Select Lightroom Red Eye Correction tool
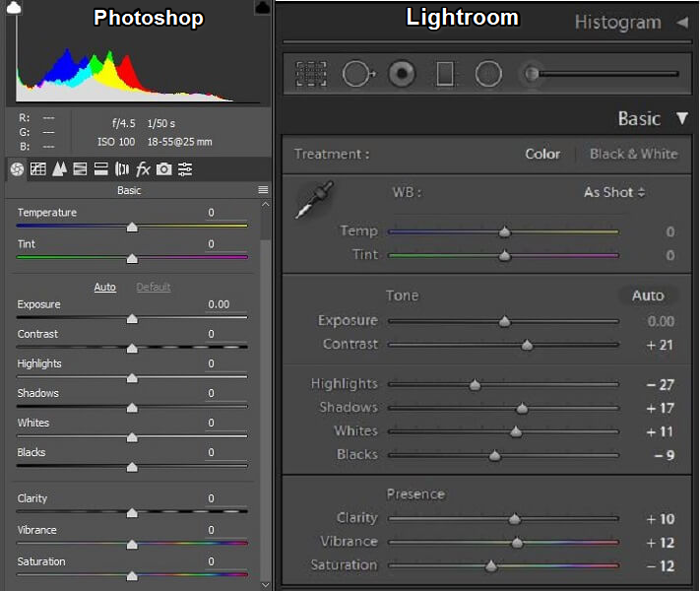This screenshot has width=700, height=591. pyautogui.click(x=402, y=74)
